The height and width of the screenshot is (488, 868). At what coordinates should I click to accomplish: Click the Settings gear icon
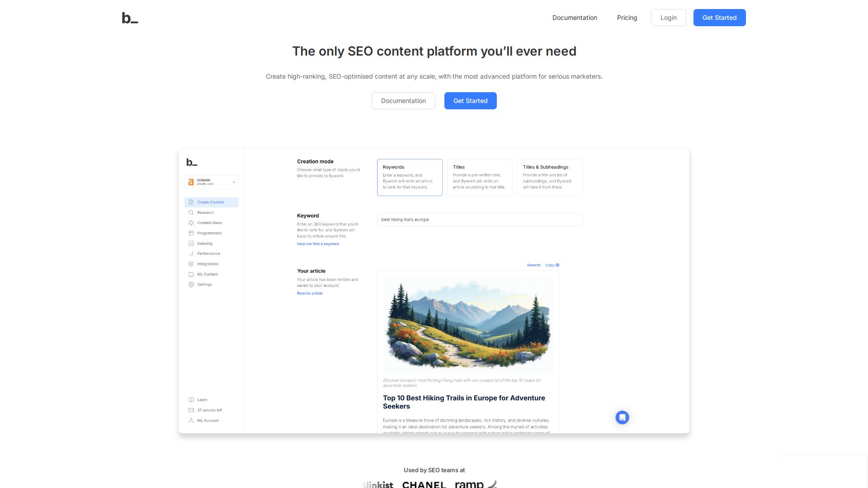click(191, 285)
